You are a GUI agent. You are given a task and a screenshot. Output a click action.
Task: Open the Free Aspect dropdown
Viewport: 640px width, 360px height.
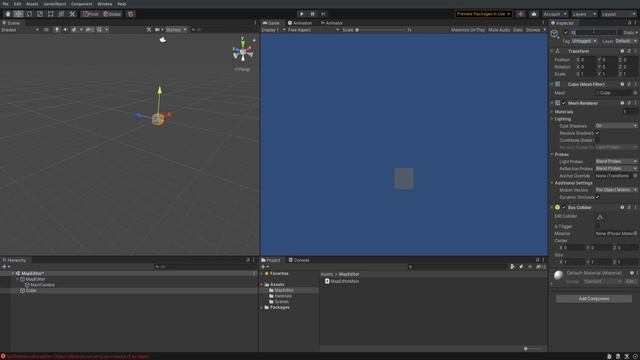click(x=313, y=30)
